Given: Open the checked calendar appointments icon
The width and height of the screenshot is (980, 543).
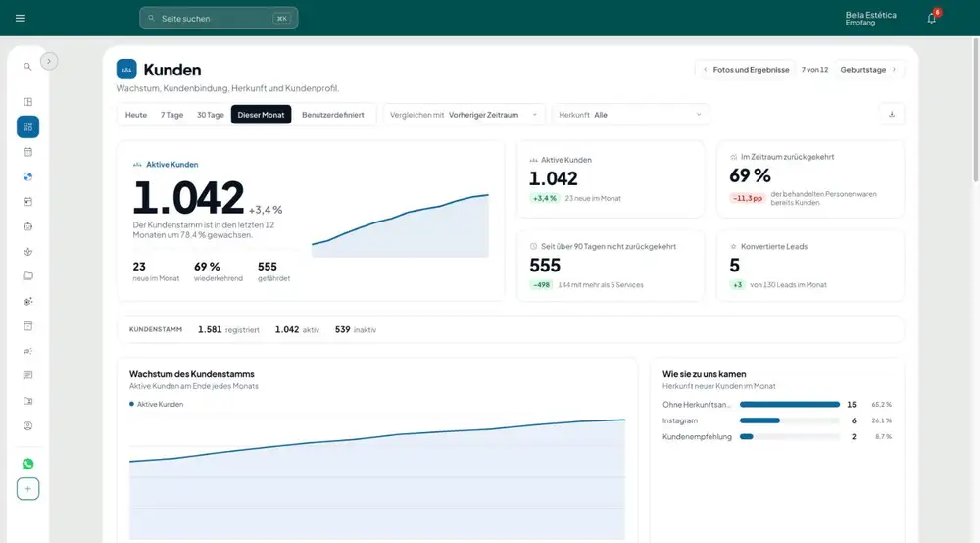Looking at the screenshot, I should (x=27, y=202).
